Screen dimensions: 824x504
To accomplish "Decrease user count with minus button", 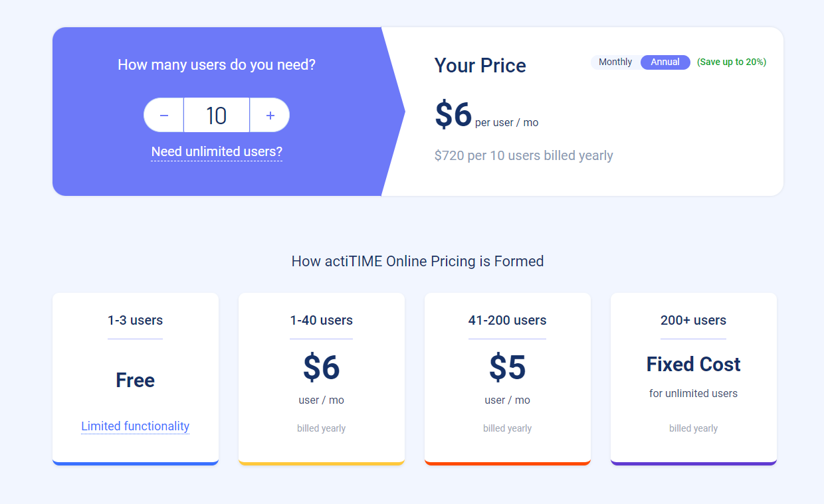I will 164,116.
